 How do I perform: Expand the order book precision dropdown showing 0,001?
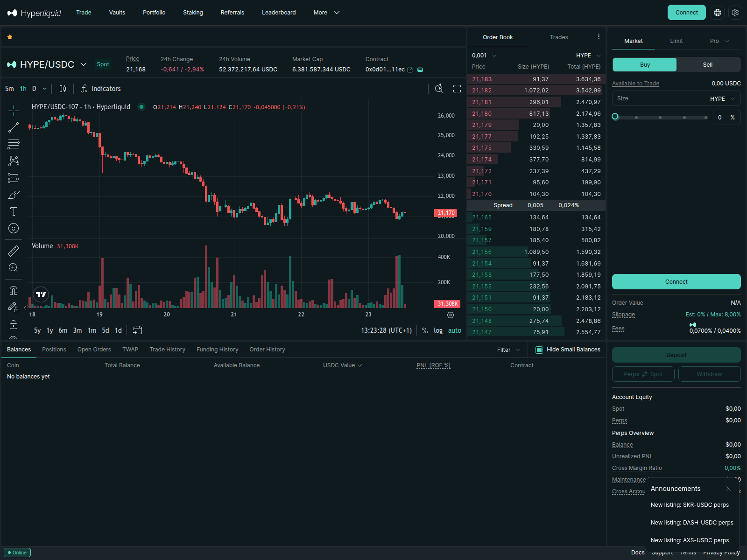(x=484, y=55)
